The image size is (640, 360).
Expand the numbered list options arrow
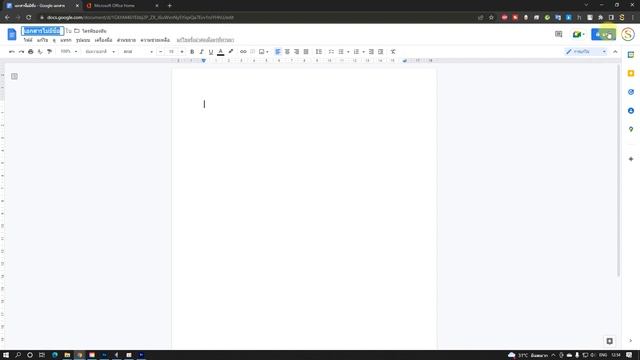[x=363, y=52]
